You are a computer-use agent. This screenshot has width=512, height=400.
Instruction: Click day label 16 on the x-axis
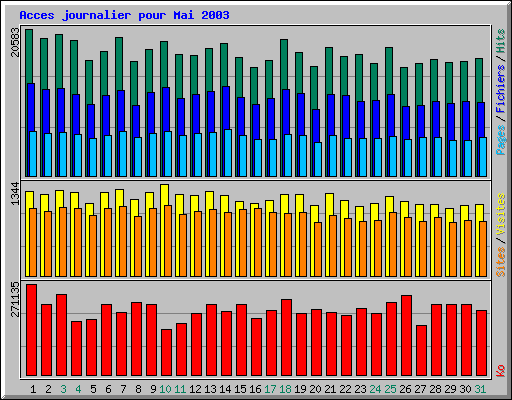click(x=255, y=389)
